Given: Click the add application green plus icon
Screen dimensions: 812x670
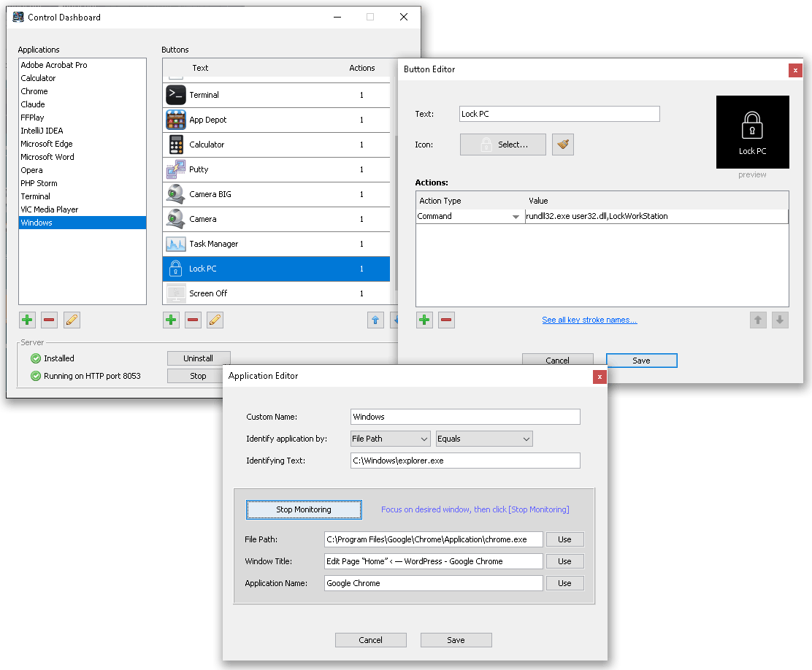Looking at the screenshot, I should [27, 320].
